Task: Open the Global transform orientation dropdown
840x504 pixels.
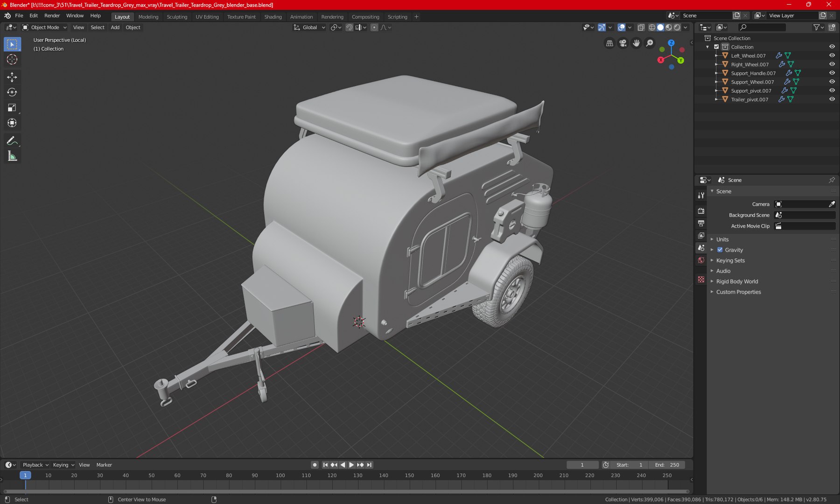Action: point(309,28)
